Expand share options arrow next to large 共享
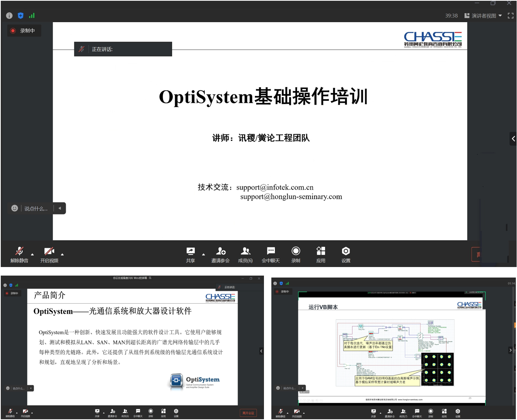The width and height of the screenshot is (517, 420). point(203,255)
